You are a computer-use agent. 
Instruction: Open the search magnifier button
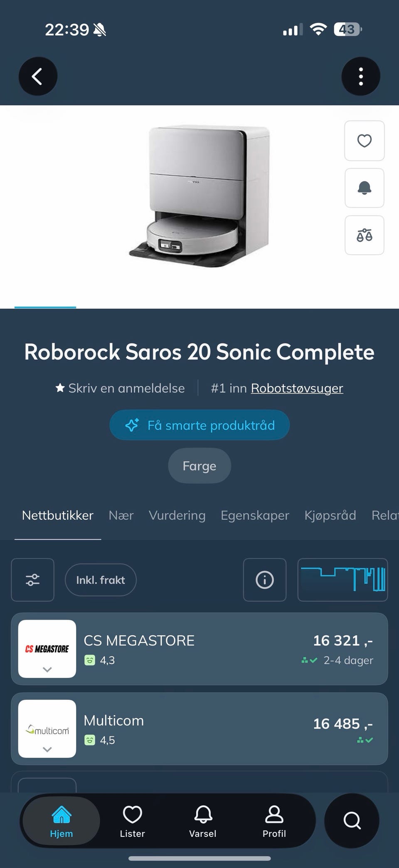pyautogui.click(x=352, y=821)
